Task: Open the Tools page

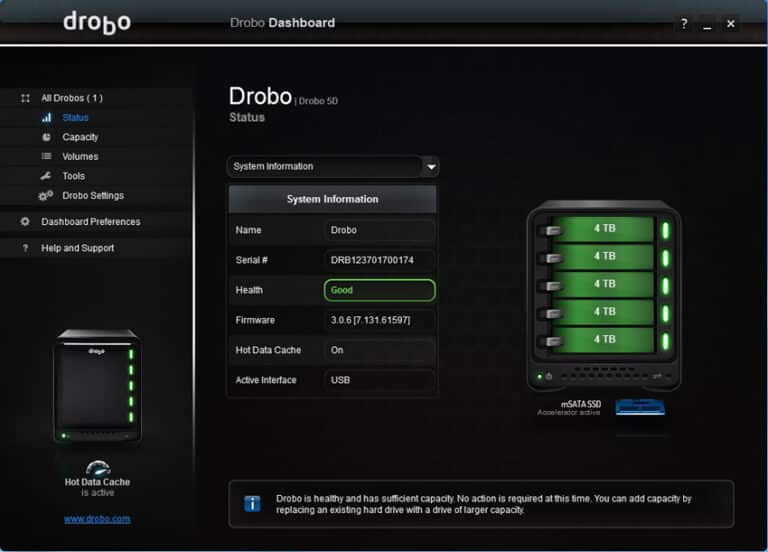Action: (73, 176)
